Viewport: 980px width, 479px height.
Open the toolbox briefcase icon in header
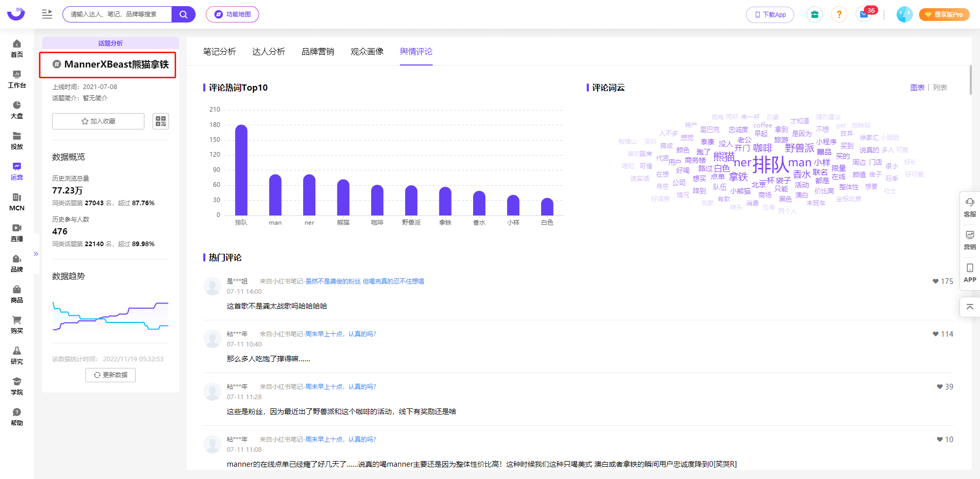[x=814, y=14]
